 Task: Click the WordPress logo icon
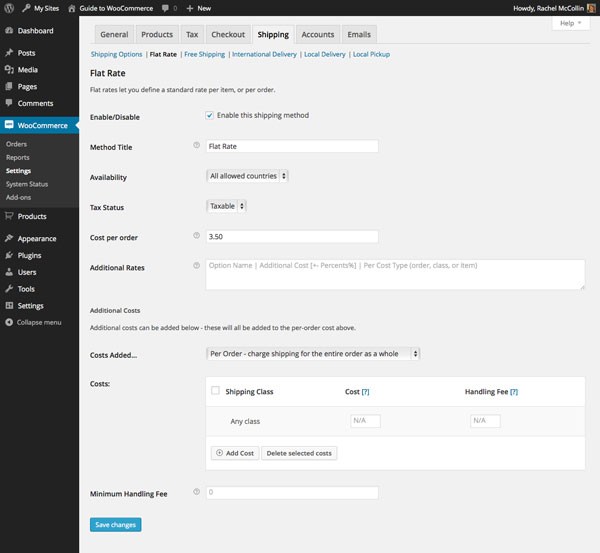coord(9,8)
